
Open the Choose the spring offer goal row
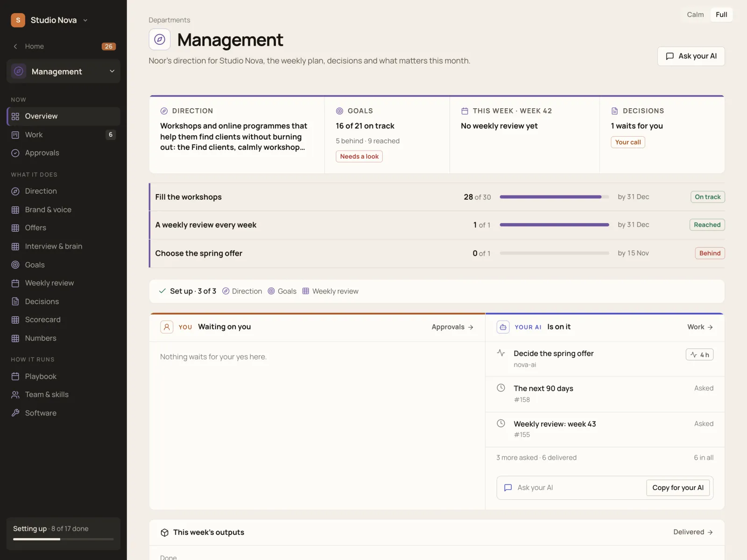click(x=437, y=253)
